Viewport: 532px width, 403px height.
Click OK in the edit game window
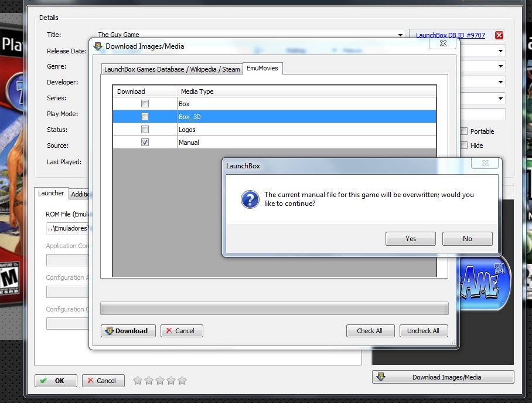[x=56, y=381]
